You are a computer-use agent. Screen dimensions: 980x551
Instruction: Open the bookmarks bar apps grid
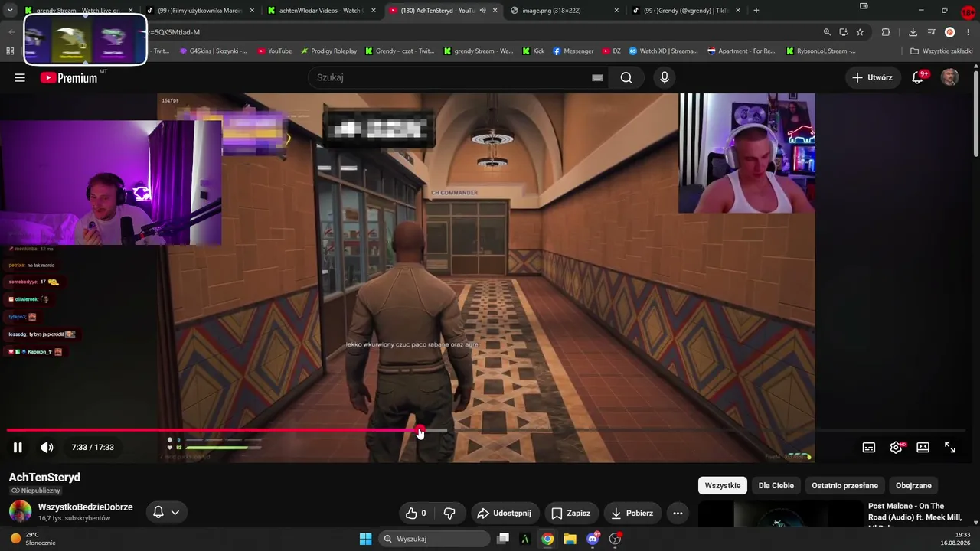click(x=10, y=51)
